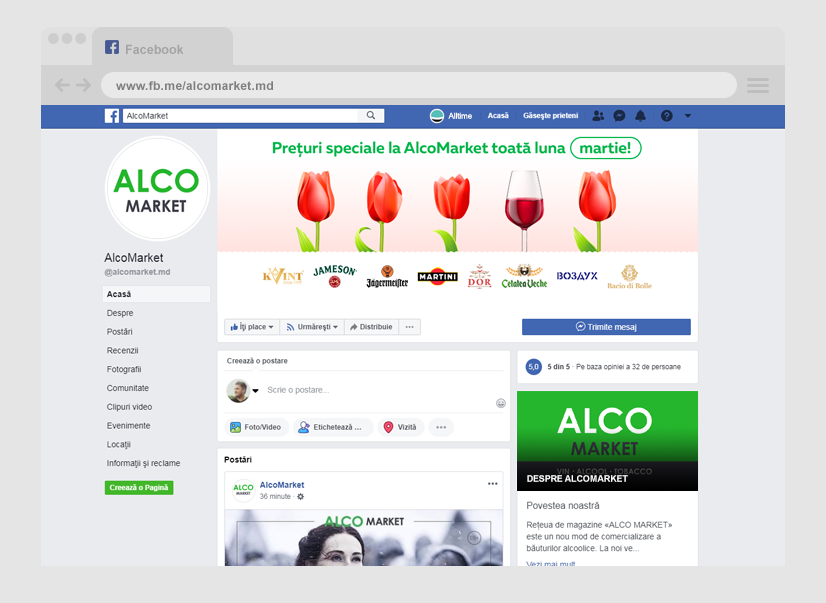This screenshot has width=826, height=603.
Task: Open the AlcoMarket post options ellipsis
Action: 493,484
